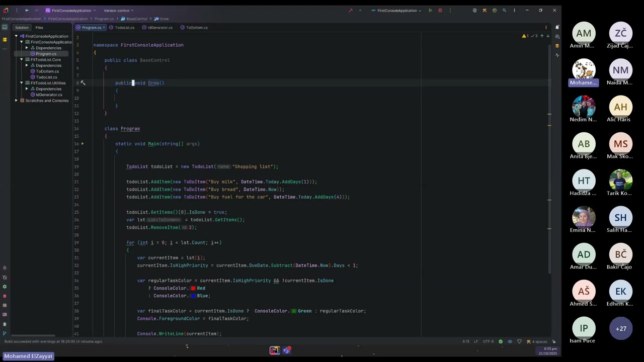The height and width of the screenshot is (362, 644).
Task: Open more run actions menu
Action: click(450, 11)
